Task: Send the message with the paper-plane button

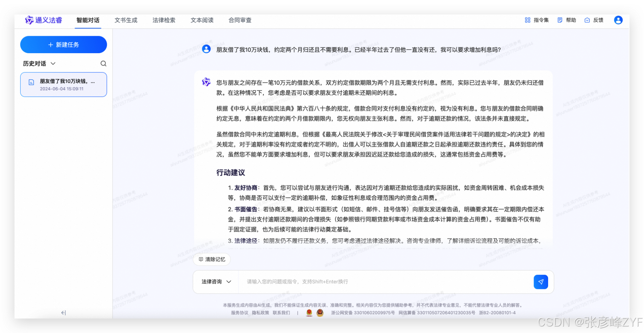Action: pyautogui.click(x=541, y=282)
